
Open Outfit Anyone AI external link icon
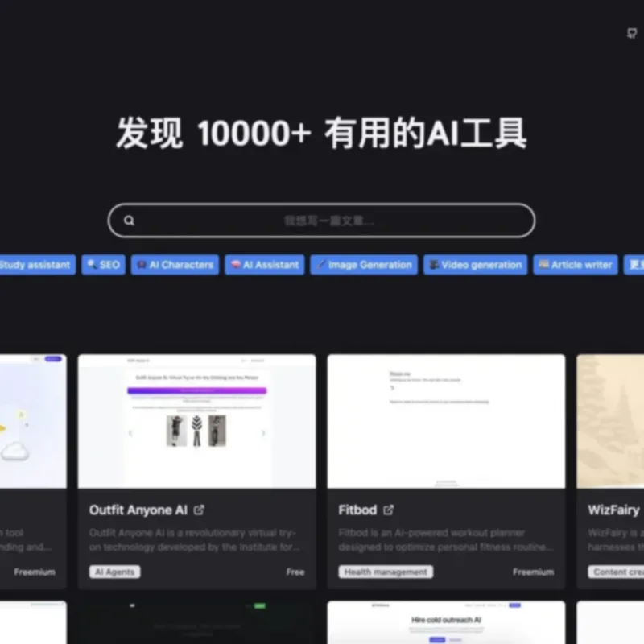(199, 510)
